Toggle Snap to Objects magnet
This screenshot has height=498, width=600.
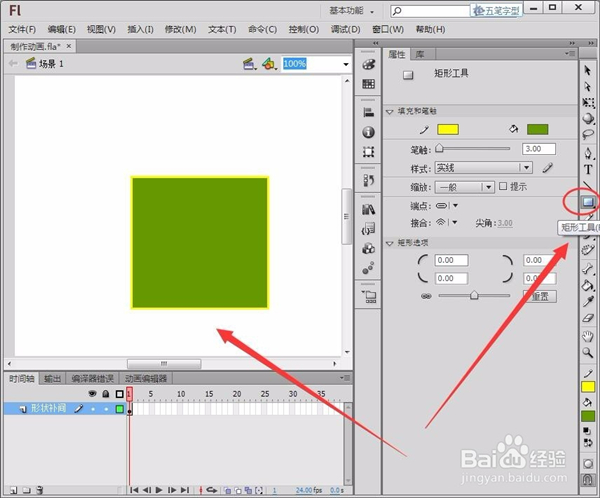[x=588, y=480]
